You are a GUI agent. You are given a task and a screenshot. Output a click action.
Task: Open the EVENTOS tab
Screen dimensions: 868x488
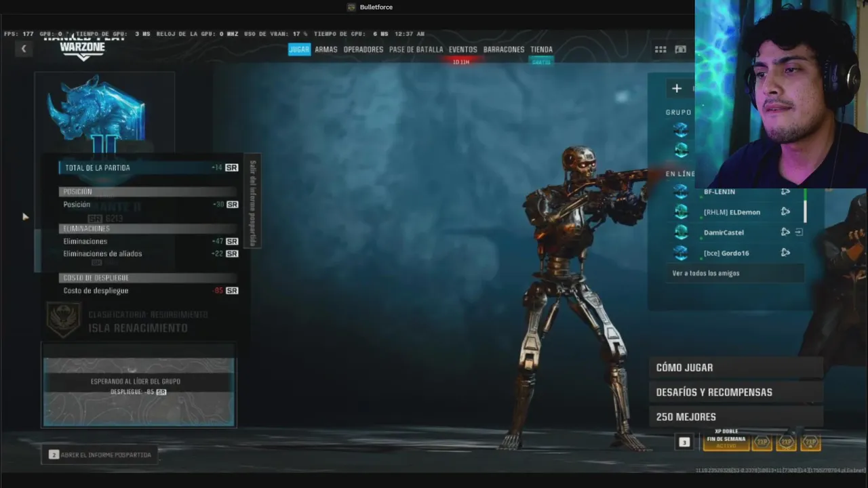[463, 49]
